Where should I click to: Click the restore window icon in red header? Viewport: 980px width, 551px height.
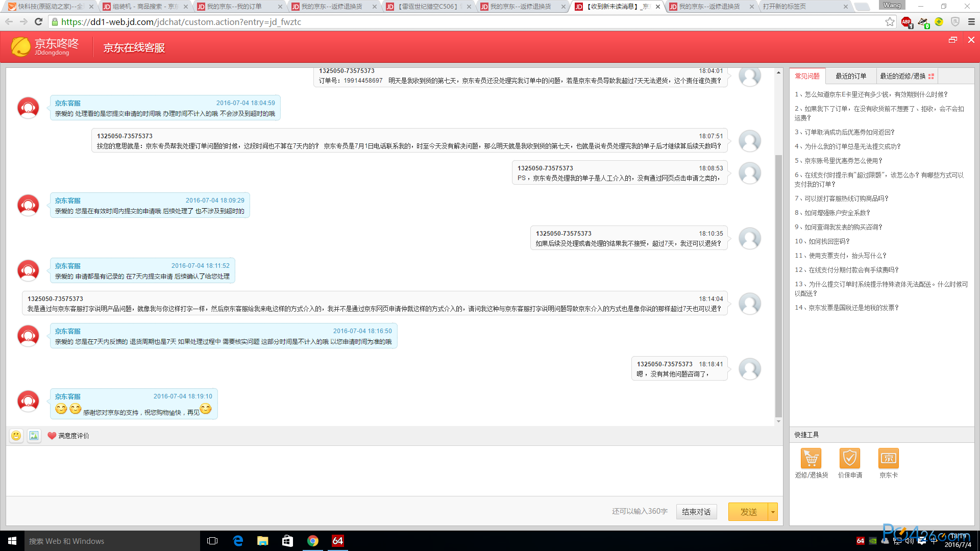click(x=952, y=40)
